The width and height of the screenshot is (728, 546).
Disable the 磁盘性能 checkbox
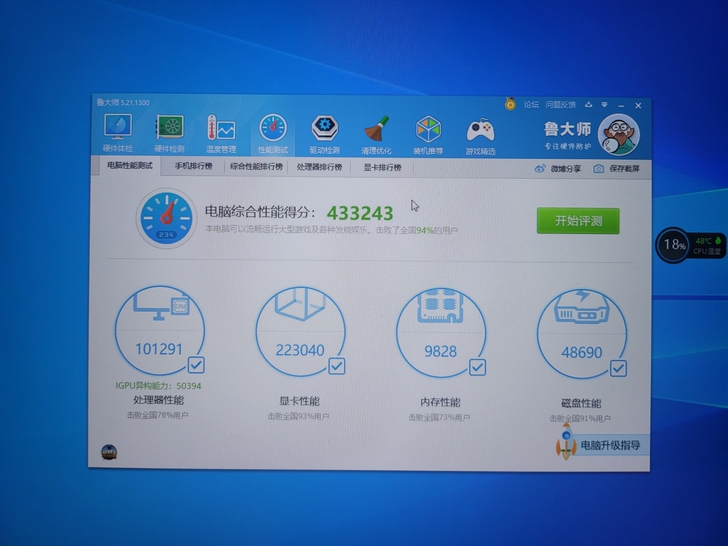click(618, 368)
